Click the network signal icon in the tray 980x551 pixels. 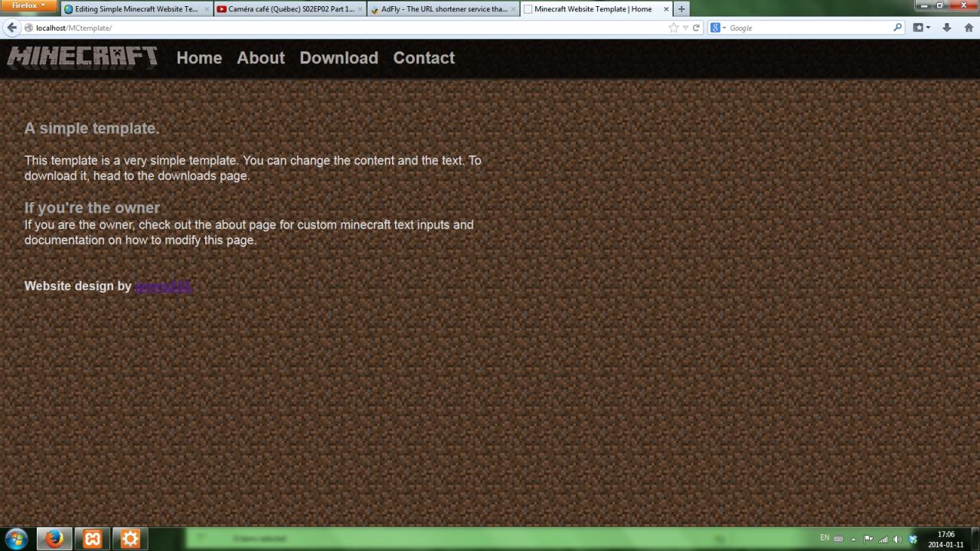(x=882, y=539)
